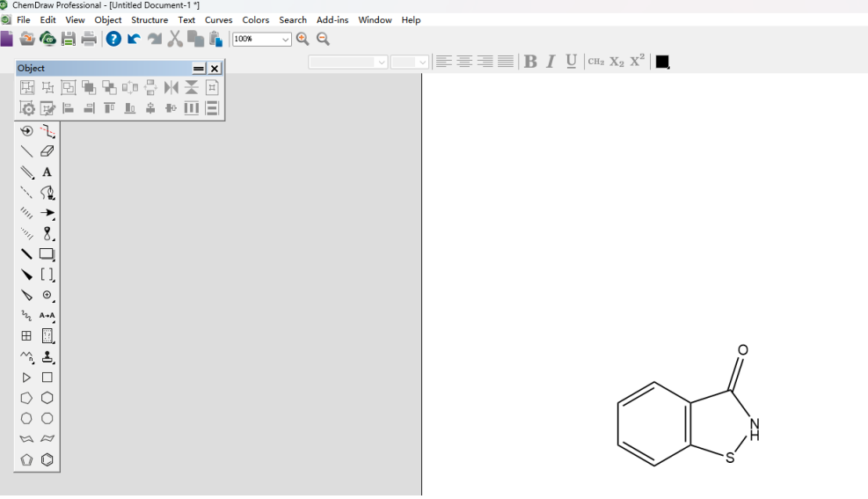Click the Undo button in toolbar
This screenshot has height=499, width=868.
tap(134, 39)
